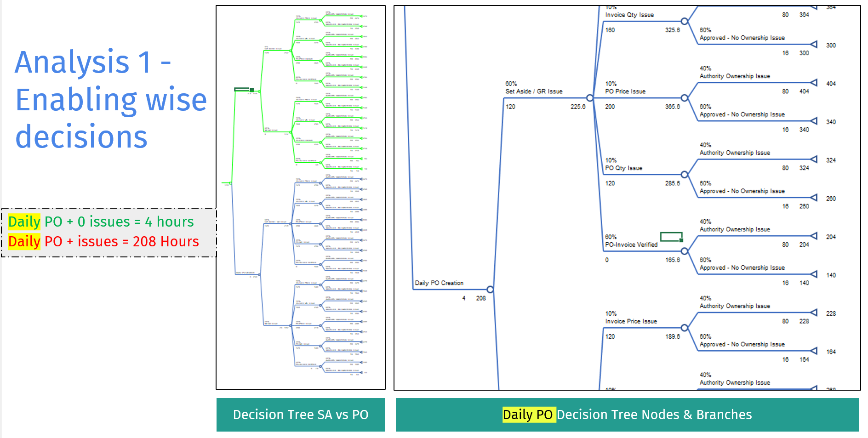Click the 'Invoice Qty Issue' branch label

tap(629, 15)
